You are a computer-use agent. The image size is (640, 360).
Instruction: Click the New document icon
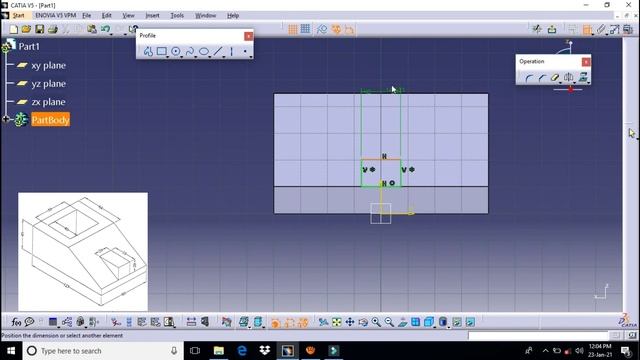(x=13, y=29)
